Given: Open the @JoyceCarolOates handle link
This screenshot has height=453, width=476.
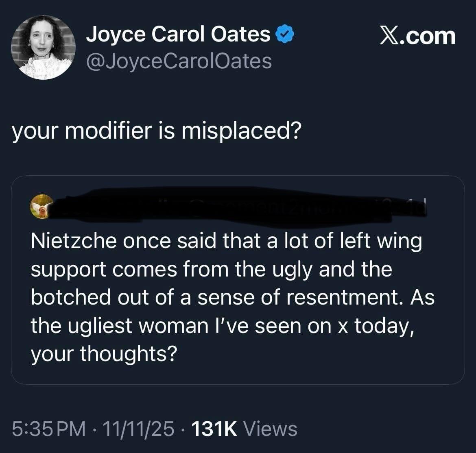Looking at the screenshot, I should tap(178, 61).
